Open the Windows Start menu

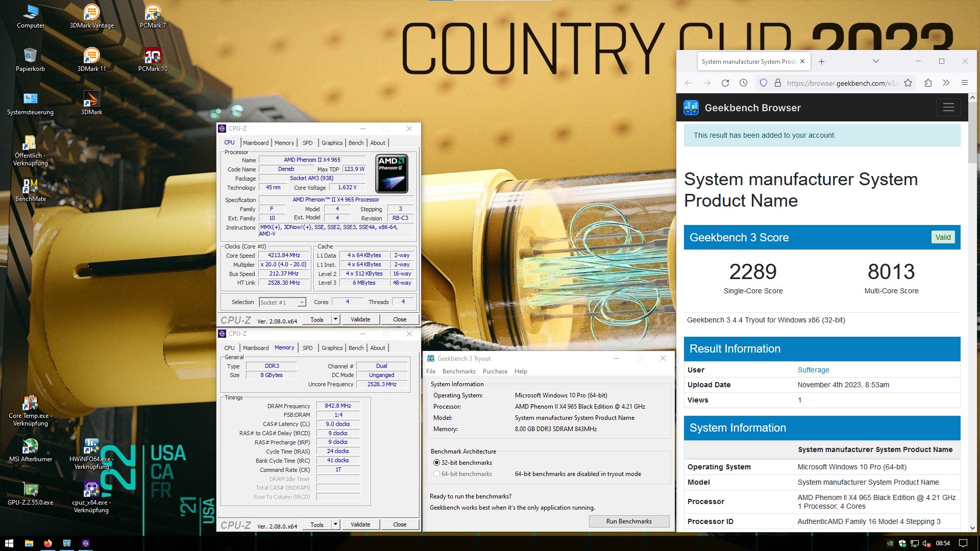(9, 543)
